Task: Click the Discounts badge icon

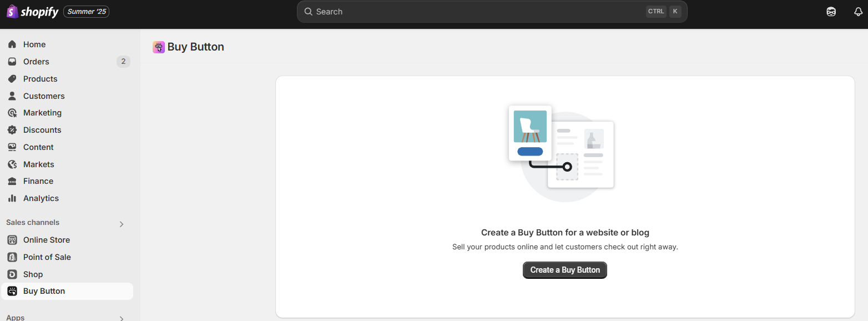Action: [12, 130]
